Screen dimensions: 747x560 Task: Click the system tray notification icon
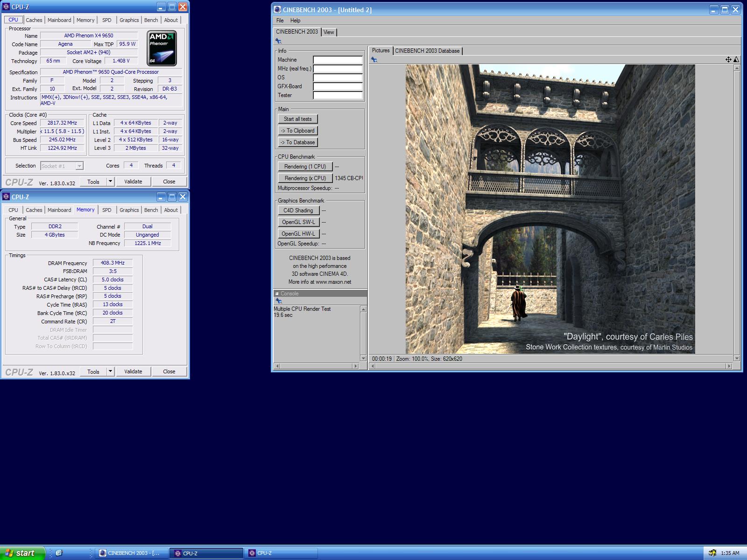(x=712, y=553)
